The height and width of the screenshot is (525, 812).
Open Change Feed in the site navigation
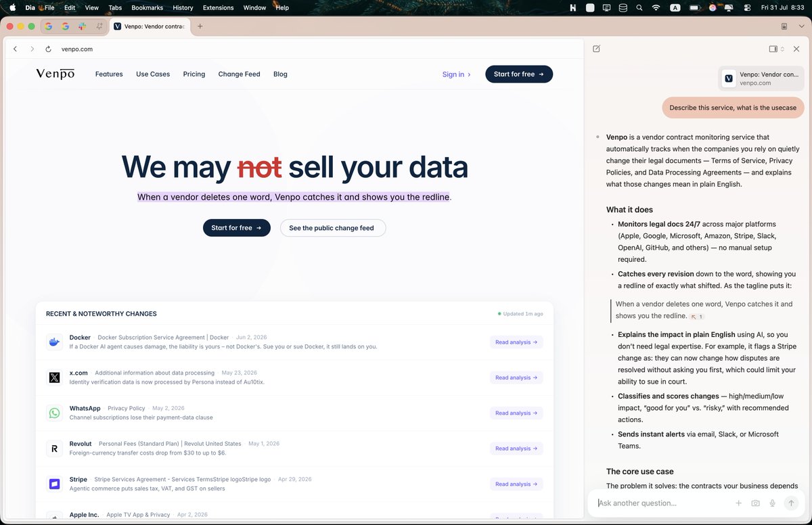pyautogui.click(x=239, y=74)
